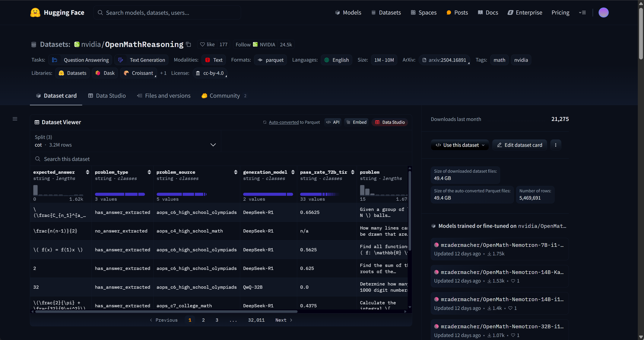
Task: Click Edit dataset card button
Action: pos(520,145)
